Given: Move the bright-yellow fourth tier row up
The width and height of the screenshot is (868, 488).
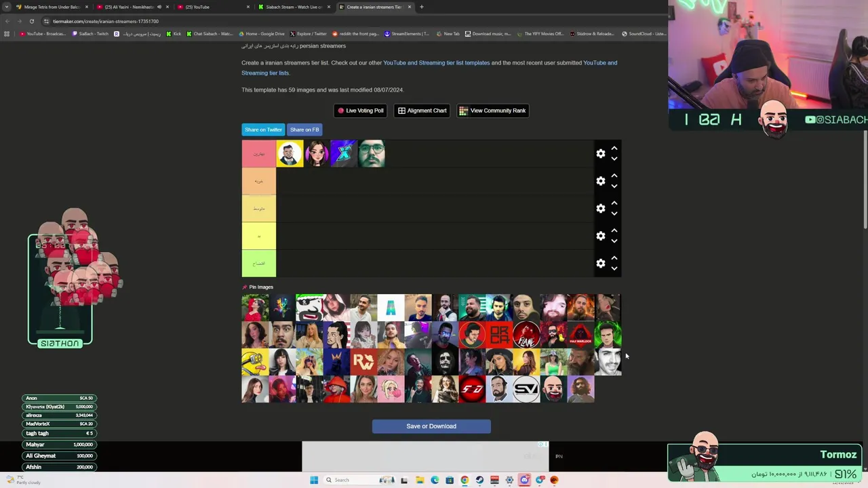Looking at the screenshot, I should (x=614, y=230).
